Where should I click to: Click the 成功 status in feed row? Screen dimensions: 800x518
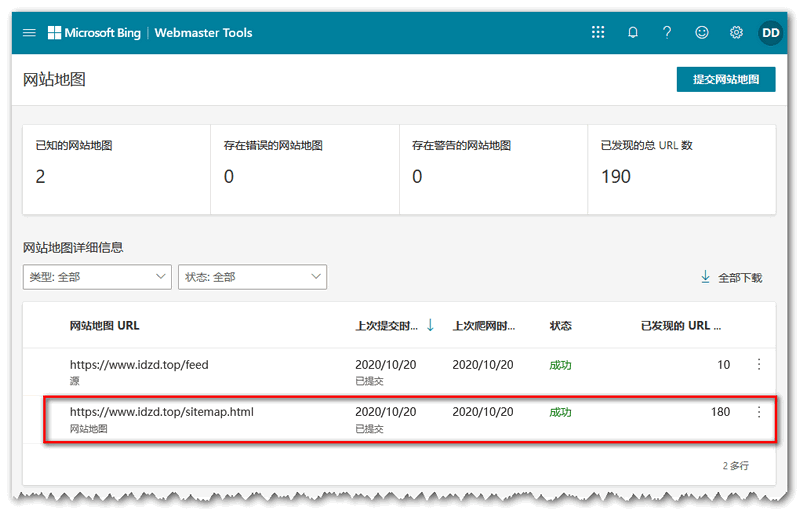click(560, 365)
